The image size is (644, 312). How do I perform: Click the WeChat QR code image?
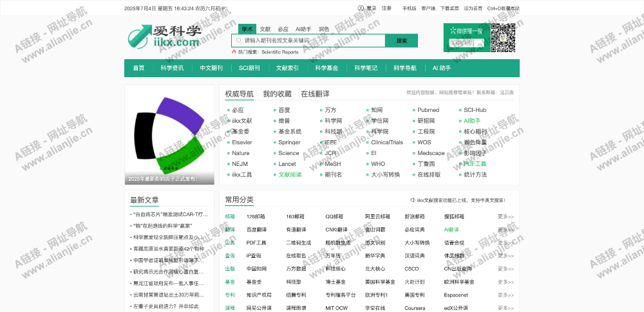click(503, 38)
